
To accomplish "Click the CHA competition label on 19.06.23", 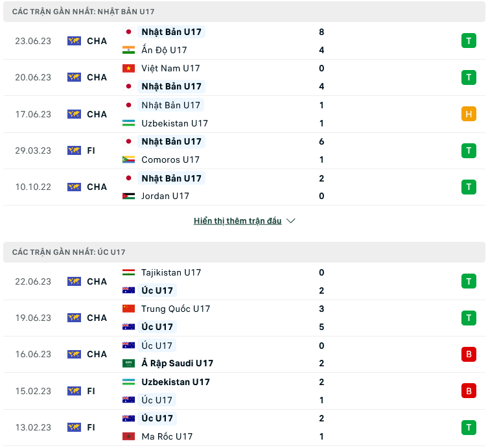I will (x=97, y=318).
